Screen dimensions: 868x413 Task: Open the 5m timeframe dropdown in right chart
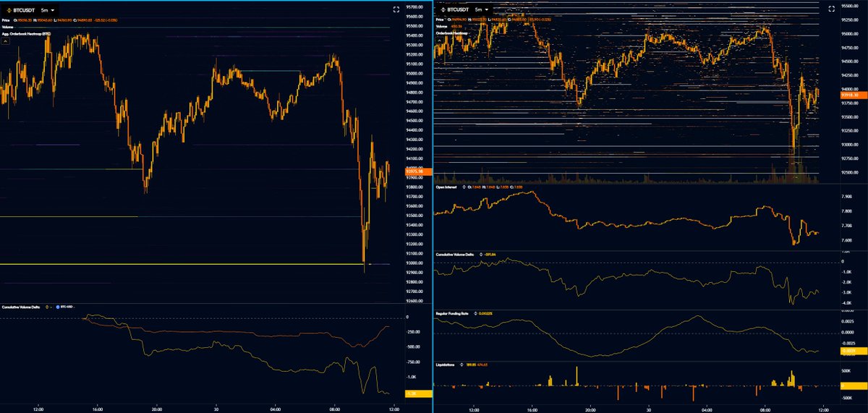pyautogui.click(x=480, y=9)
